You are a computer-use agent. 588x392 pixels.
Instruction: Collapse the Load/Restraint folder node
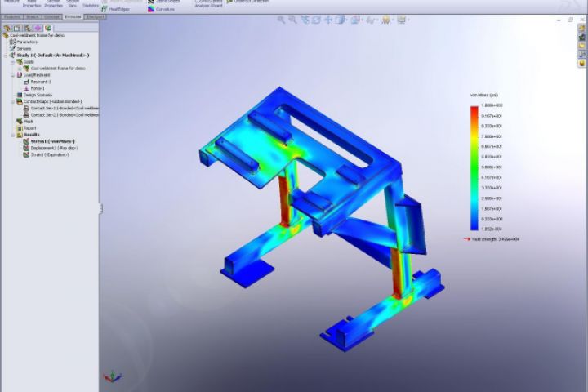[13, 75]
